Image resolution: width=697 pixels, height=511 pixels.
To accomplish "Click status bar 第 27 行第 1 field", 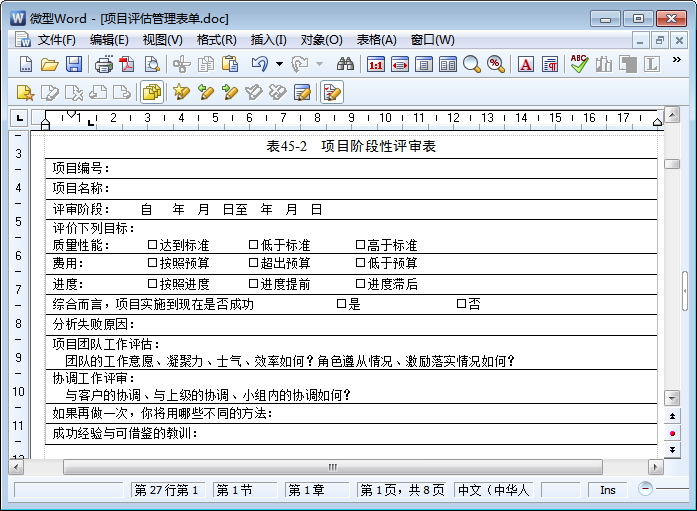I will point(167,490).
